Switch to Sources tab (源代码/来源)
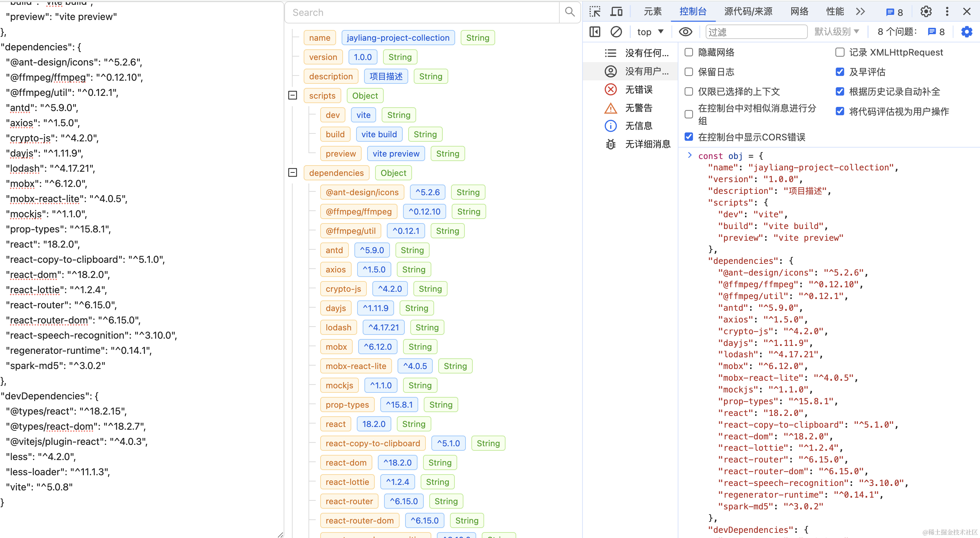 pyautogui.click(x=748, y=12)
